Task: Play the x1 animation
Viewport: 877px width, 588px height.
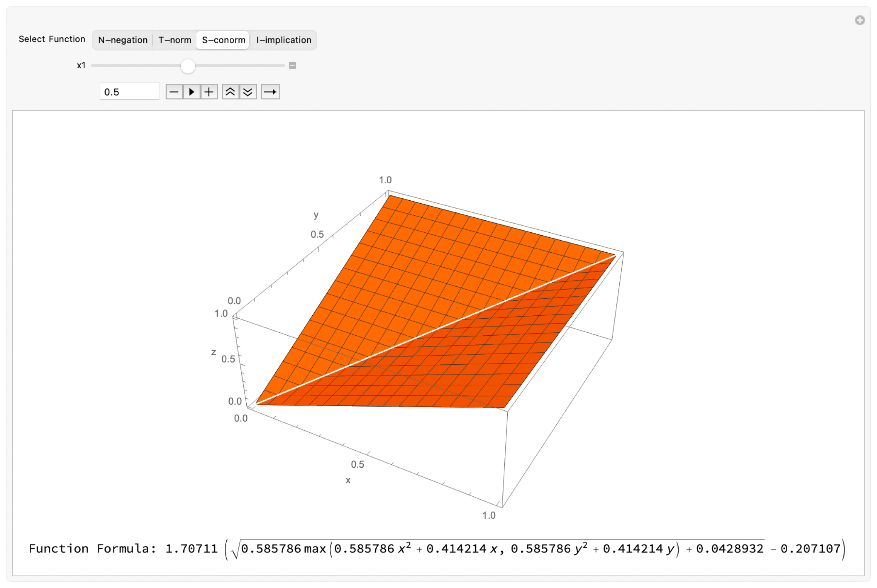Action: (x=192, y=92)
